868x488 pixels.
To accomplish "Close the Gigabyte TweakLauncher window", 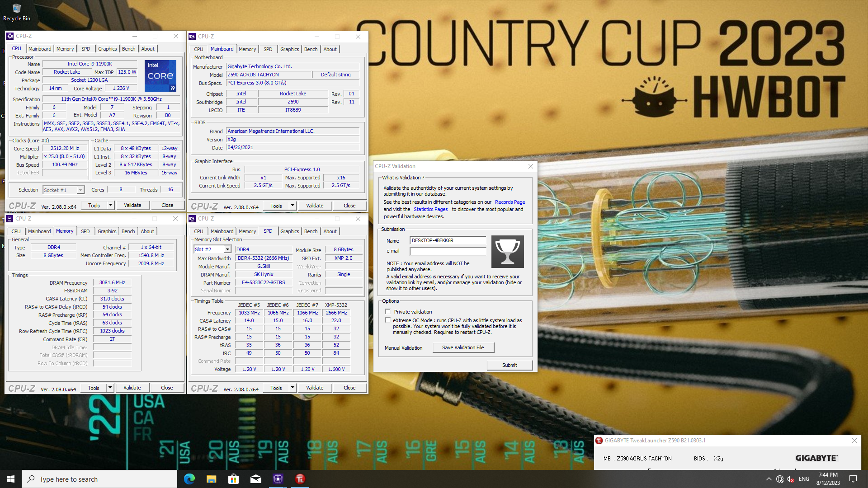I will point(854,441).
